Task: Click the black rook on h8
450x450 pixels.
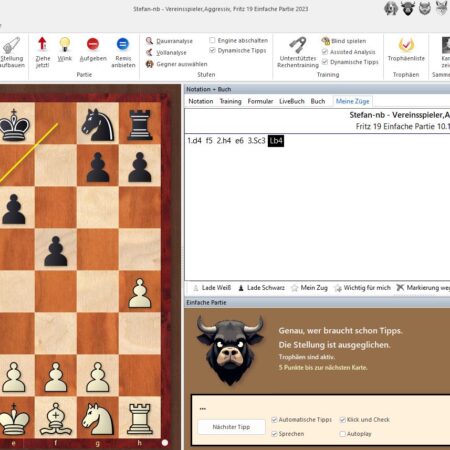Action: pyautogui.click(x=140, y=124)
